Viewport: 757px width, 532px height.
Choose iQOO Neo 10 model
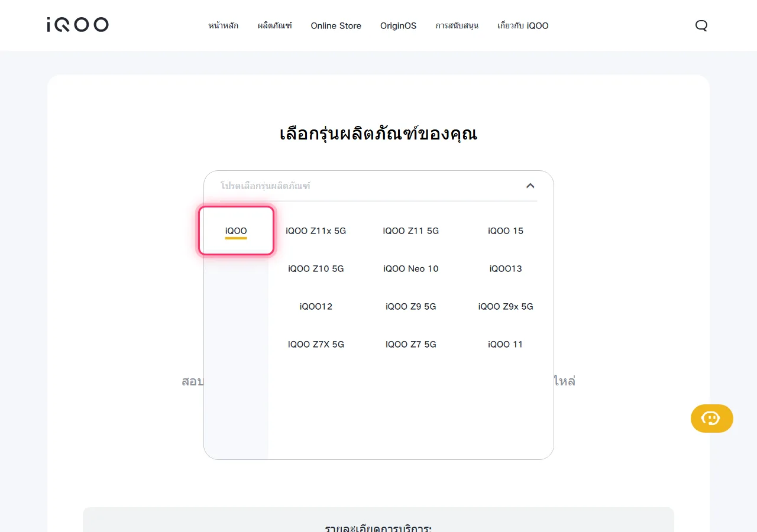[x=411, y=268]
